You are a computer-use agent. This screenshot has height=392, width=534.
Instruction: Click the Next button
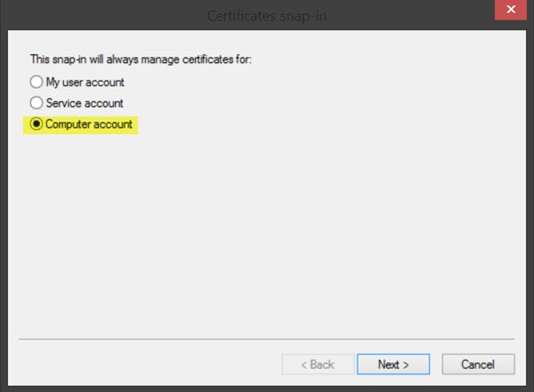pyautogui.click(x=392, y=364)
